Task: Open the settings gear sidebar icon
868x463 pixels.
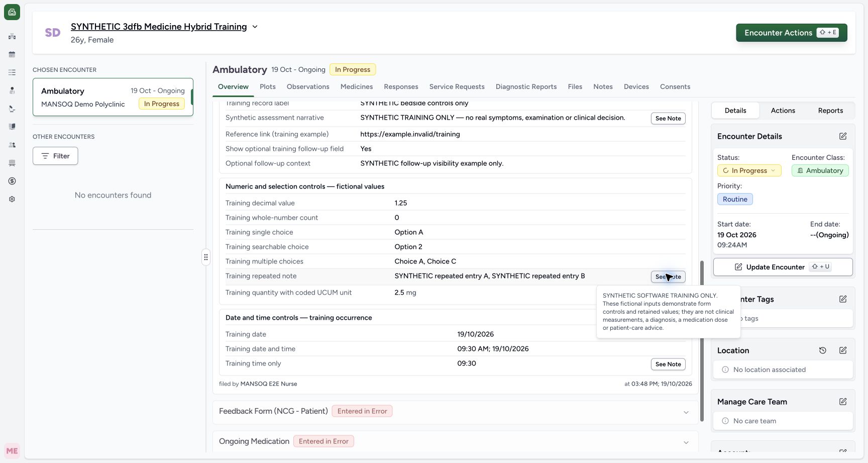Action: click(12, 199)
